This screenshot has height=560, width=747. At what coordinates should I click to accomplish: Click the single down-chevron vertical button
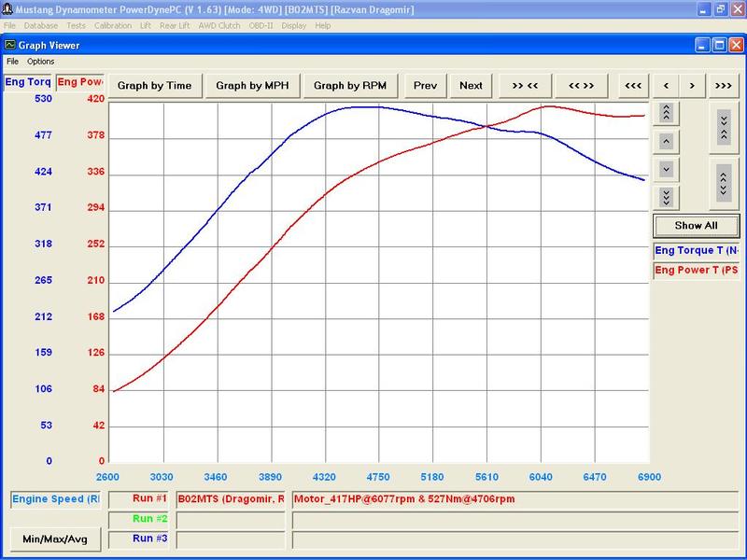(x=666, y=169)
